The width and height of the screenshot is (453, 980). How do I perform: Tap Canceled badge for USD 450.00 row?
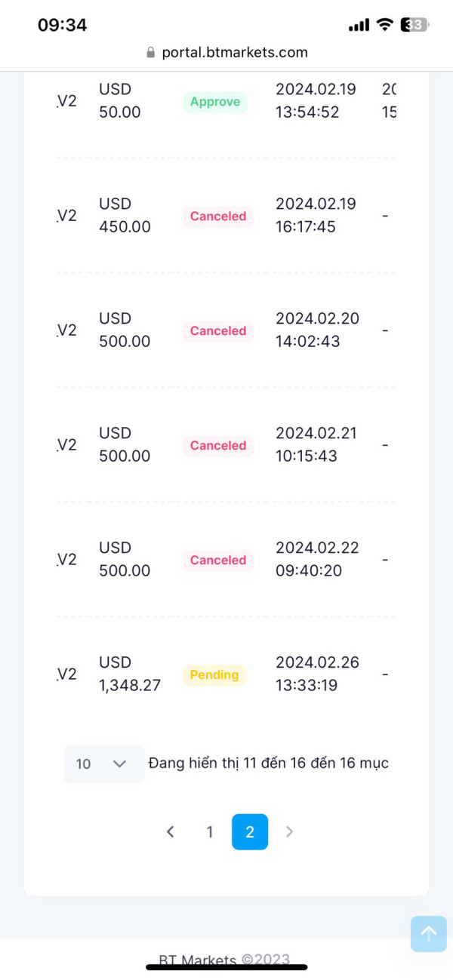(218, 217)
